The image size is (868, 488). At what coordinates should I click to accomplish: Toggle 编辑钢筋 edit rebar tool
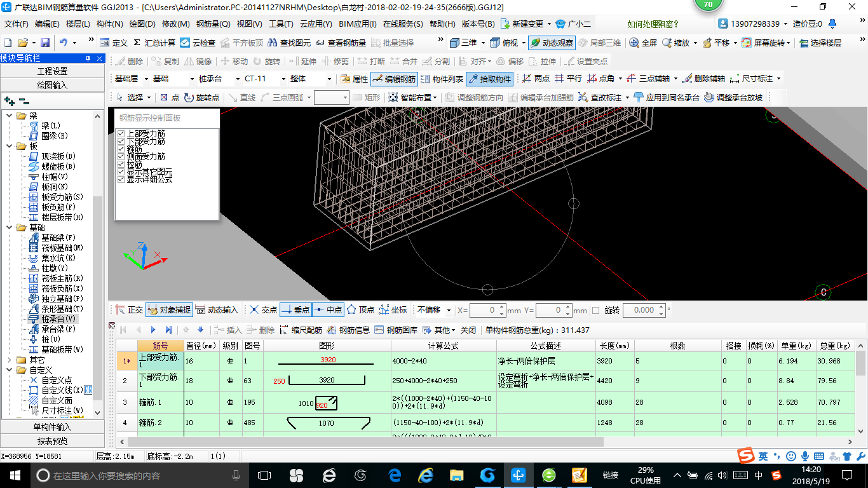[x=394, y=79]
